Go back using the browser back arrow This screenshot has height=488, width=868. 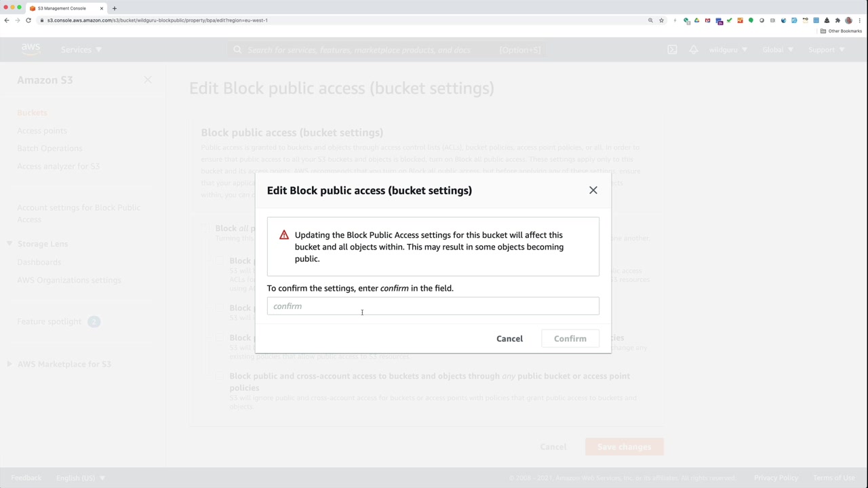point(7,20)
